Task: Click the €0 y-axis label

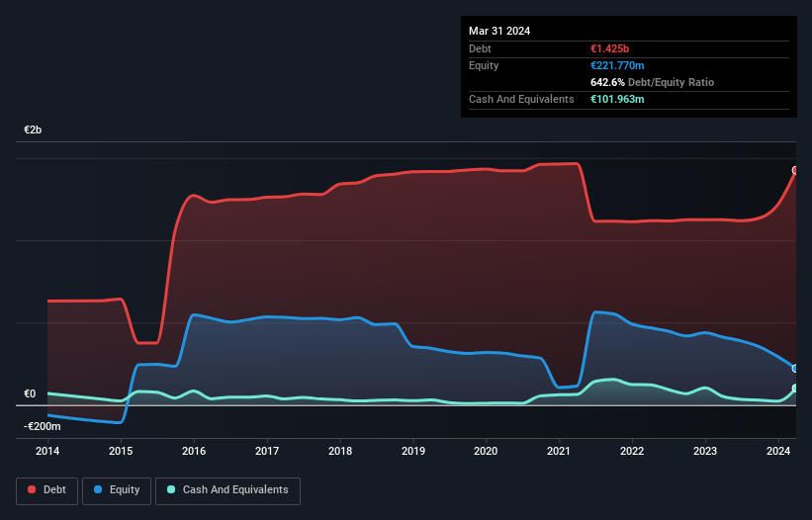Action: pyautogui.click(x=30, y=393)
